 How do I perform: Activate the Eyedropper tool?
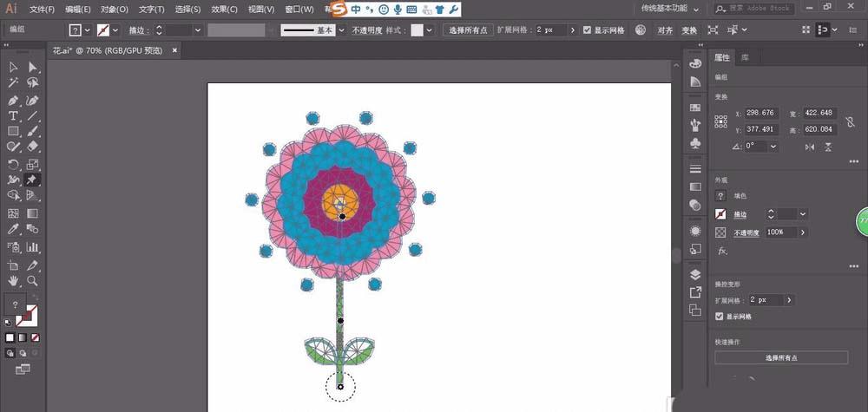pos(14,229)
